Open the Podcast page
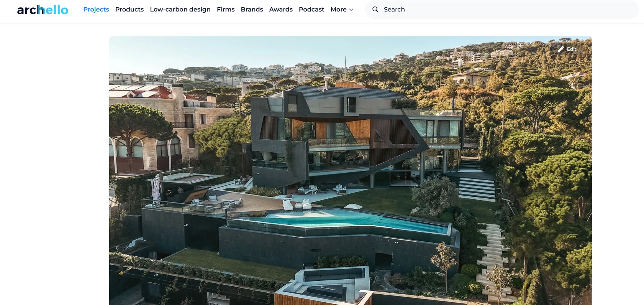The width and height of the screenshot is (644, 305). [x=311, y=10]
